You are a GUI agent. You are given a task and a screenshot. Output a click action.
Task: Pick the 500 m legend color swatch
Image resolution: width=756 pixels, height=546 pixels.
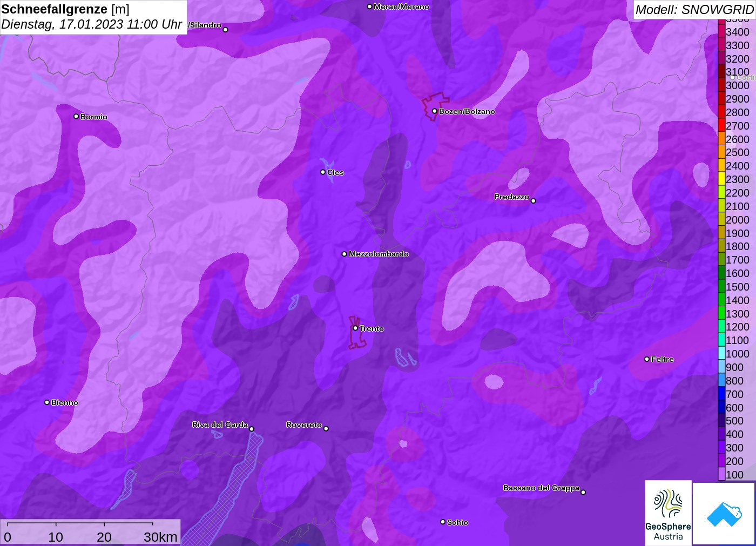point(721,420)
